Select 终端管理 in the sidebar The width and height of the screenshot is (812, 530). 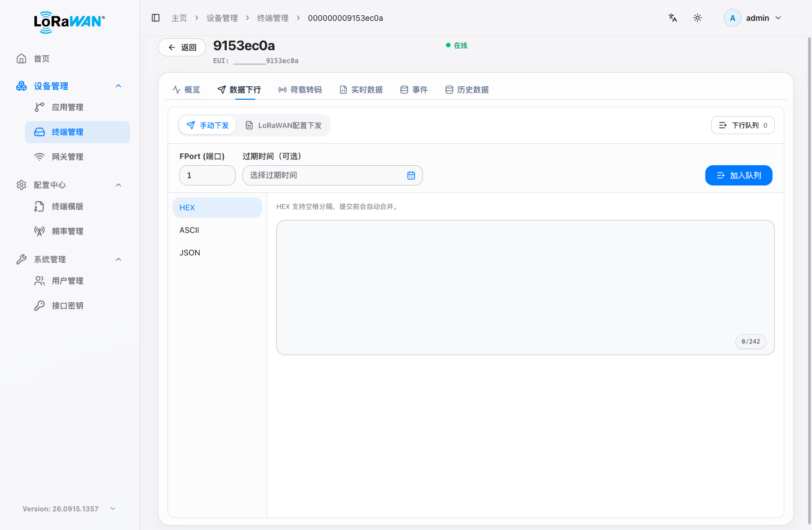pyautogui.click(x=77, y=132)
